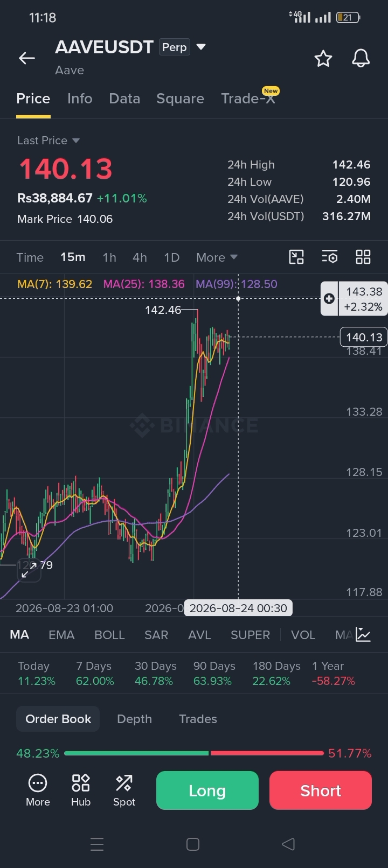Image resolution: width=388 pixels, height=868 pixels.
Task: Select the 1h chart interval
Action: click(109, 257)
